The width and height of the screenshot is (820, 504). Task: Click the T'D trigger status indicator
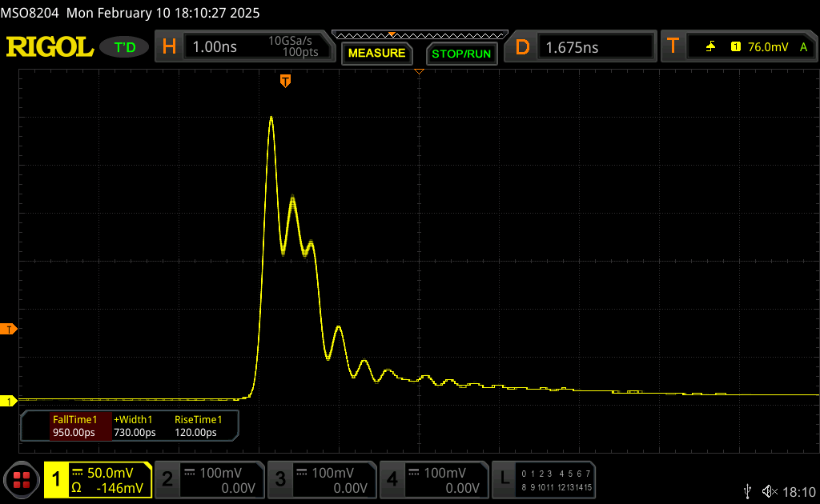[125, 47]
